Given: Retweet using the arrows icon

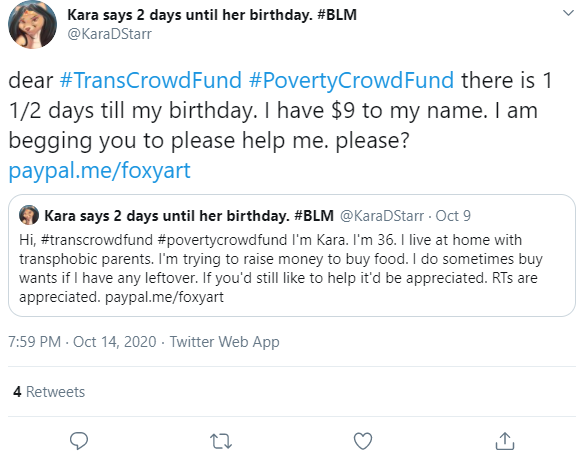Looking at the screenshot, I should click(x=221, y=441).
